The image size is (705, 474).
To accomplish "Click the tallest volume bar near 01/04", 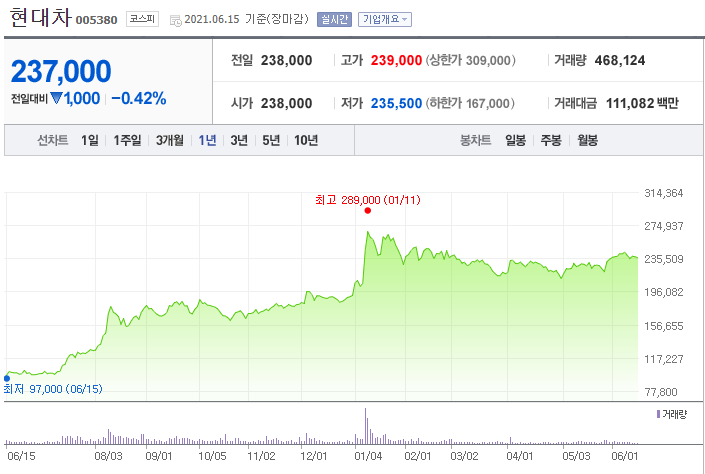I will point(366,426).
